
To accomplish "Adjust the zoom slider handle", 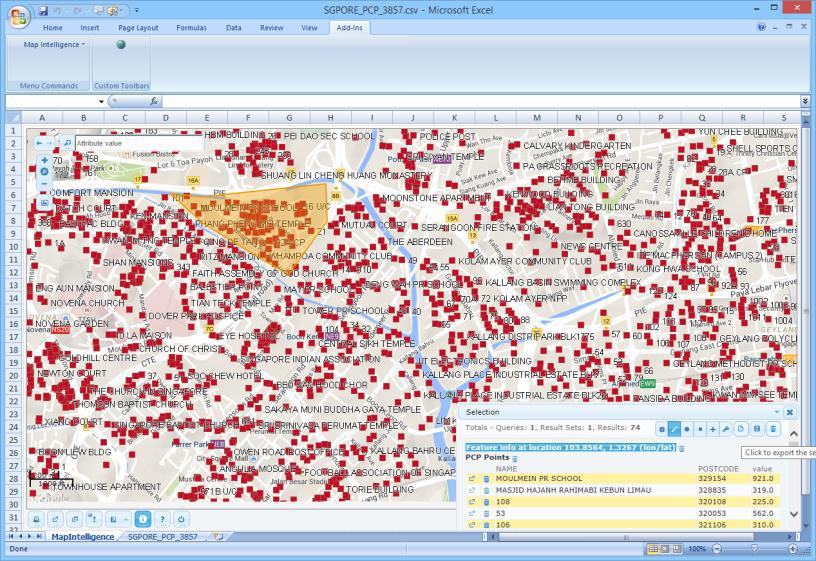I will 754,549.
